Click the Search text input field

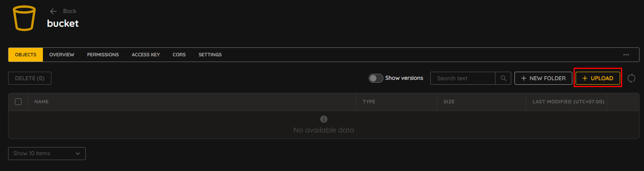point(463,78)
